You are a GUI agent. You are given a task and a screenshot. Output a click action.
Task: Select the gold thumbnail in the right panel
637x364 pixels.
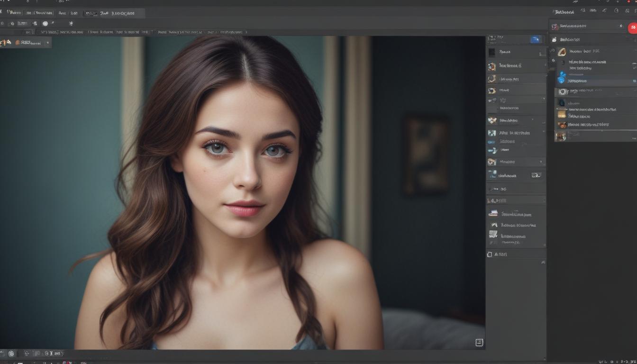tap(562, 114)
